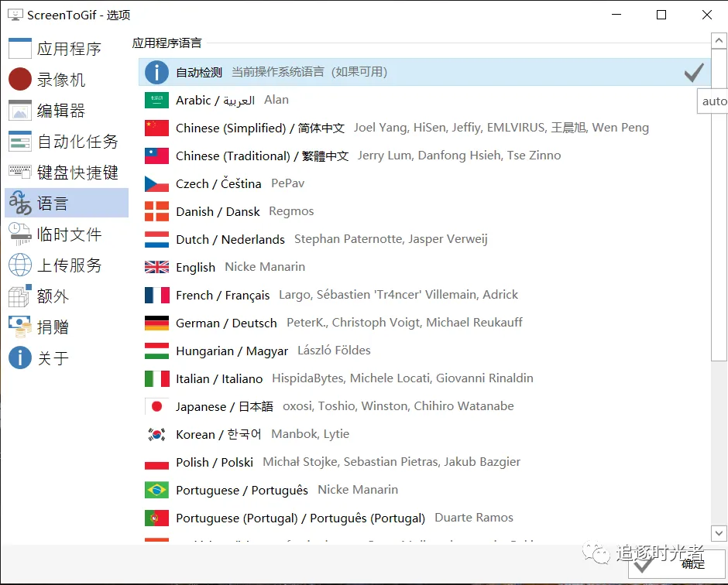
Task: Click the 上传服务 globe icon
Action: (20, 265)
